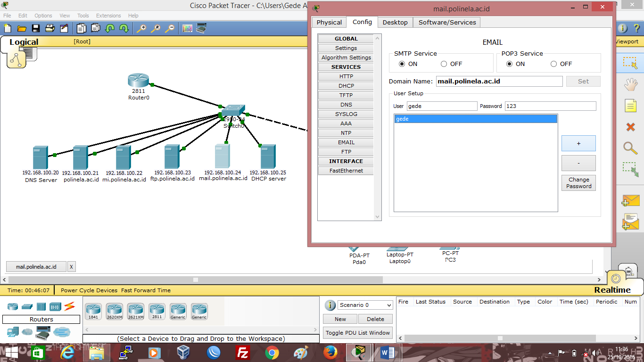
Task: Remove user with the minus button
Action: click(578, 163)
